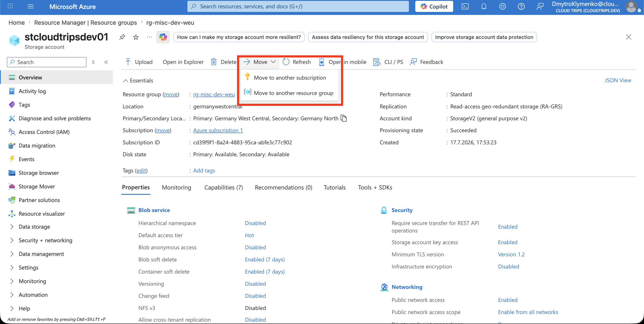Open the Azure portal apps grid icon

[x=10, y=6]
